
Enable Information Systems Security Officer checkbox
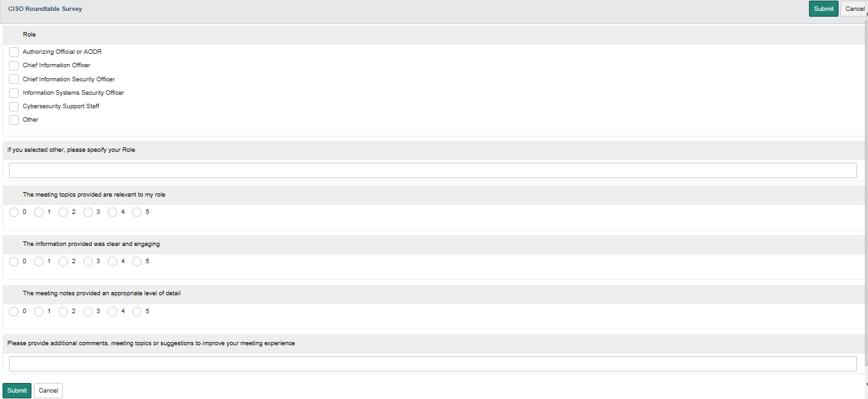pyautogui.click(x=14, y=93)
